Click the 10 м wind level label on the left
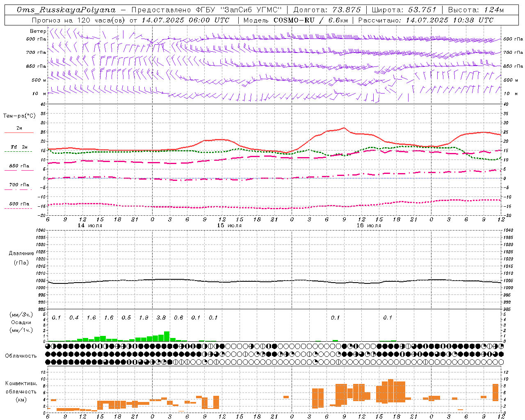 click(39, 94)
